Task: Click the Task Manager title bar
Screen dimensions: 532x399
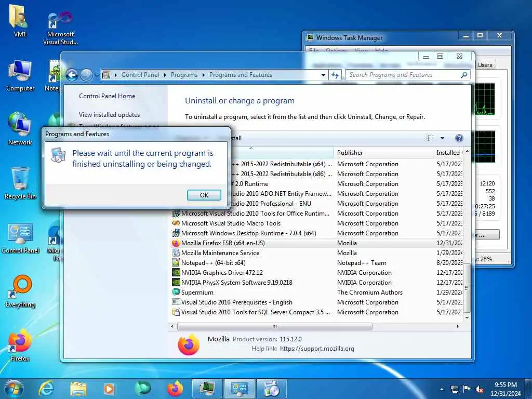Action: 380,37
